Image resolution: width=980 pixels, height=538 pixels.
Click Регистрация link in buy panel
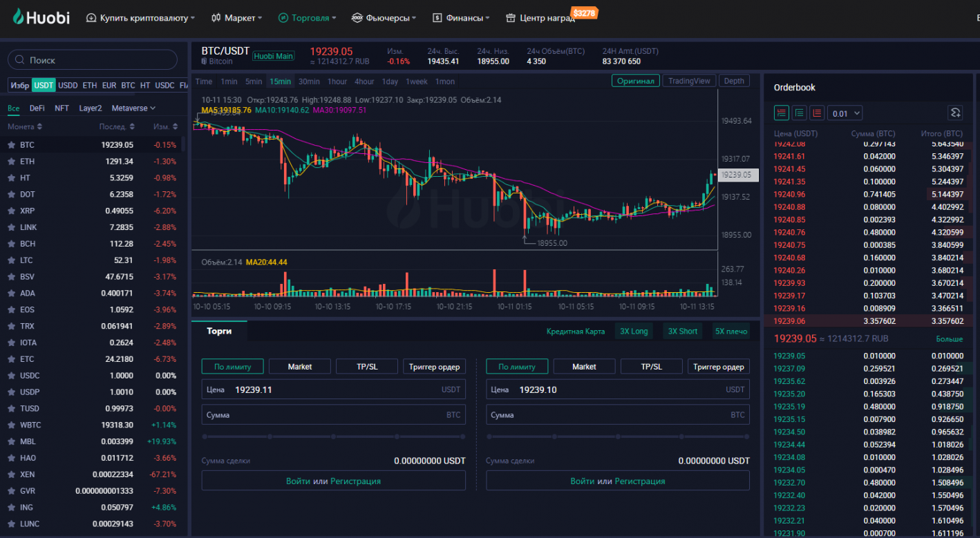point(355,481)
